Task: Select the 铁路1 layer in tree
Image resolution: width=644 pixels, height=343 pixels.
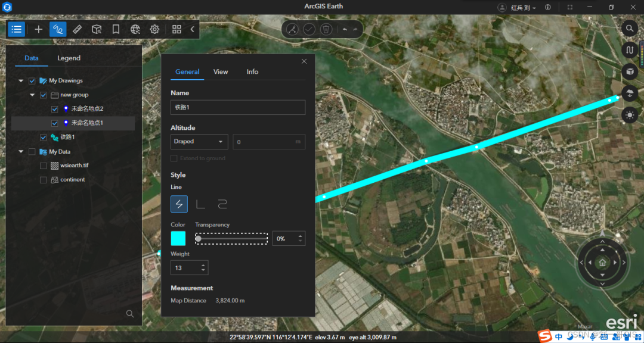Action: 67,138
